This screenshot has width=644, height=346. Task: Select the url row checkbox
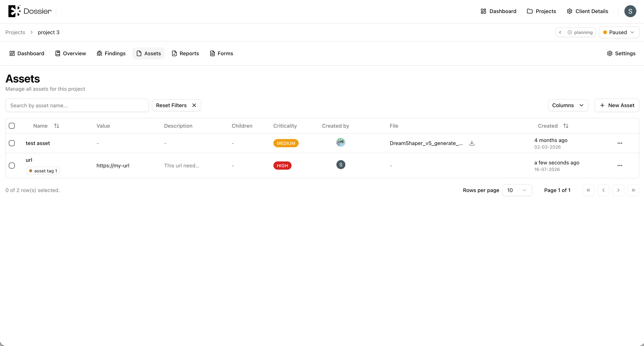12,166
